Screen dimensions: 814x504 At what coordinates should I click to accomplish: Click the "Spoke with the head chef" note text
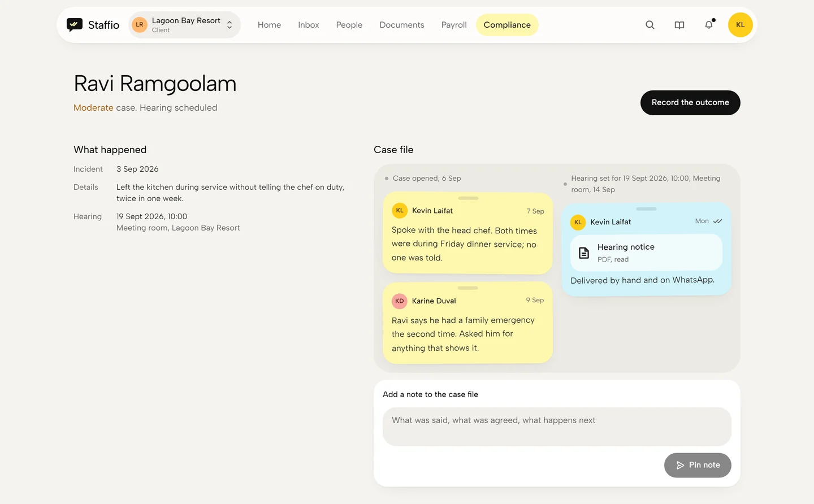tap(464, 244)
